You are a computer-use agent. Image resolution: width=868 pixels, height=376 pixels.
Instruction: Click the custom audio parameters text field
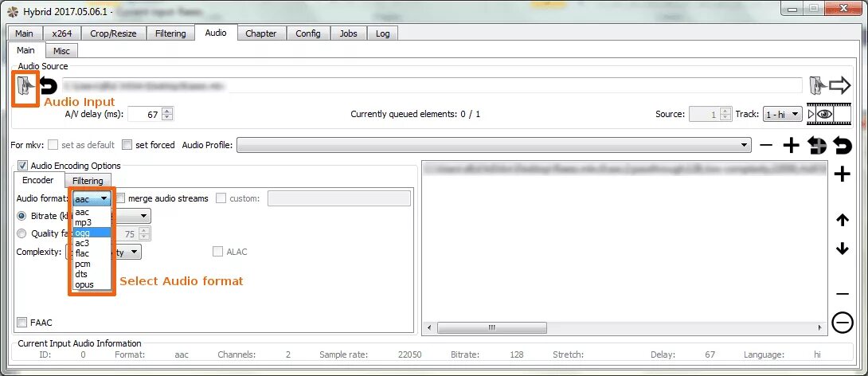(x=338, y=198)
